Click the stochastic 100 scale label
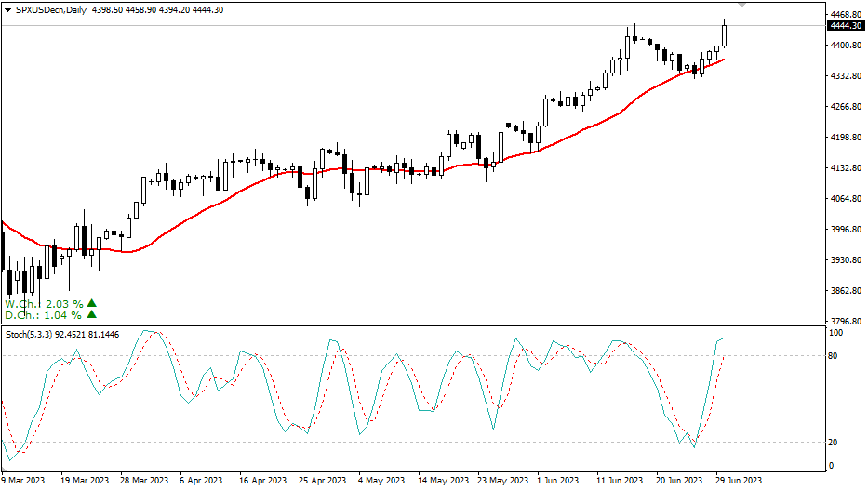This screenshot has width=868, height=490. [837, 333]
